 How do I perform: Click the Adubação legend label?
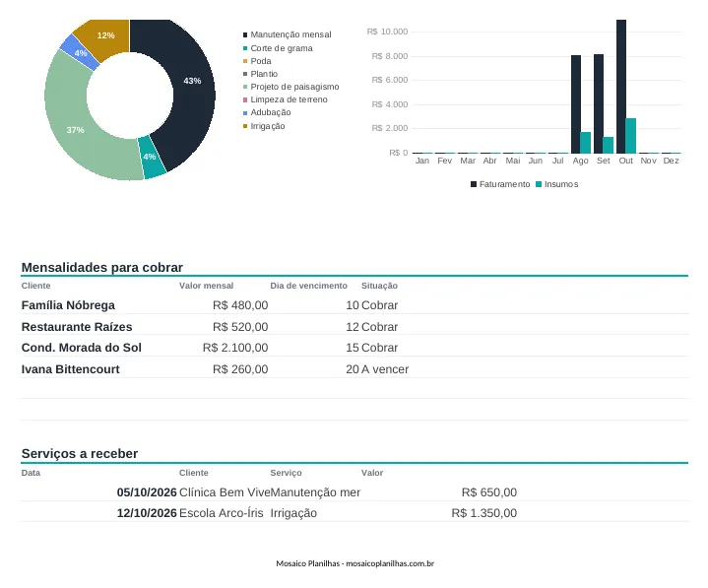point(271,112)
